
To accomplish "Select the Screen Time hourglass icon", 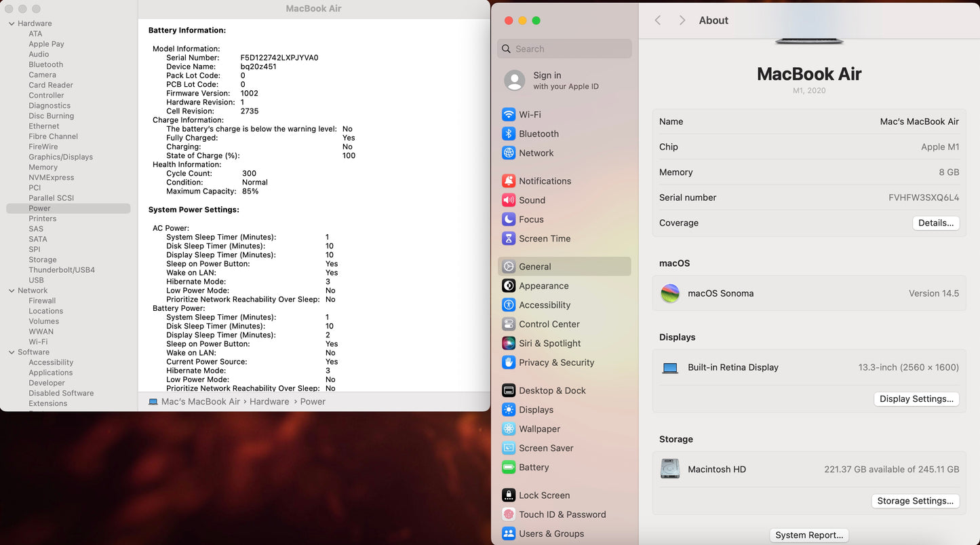I will coord(509,238).
